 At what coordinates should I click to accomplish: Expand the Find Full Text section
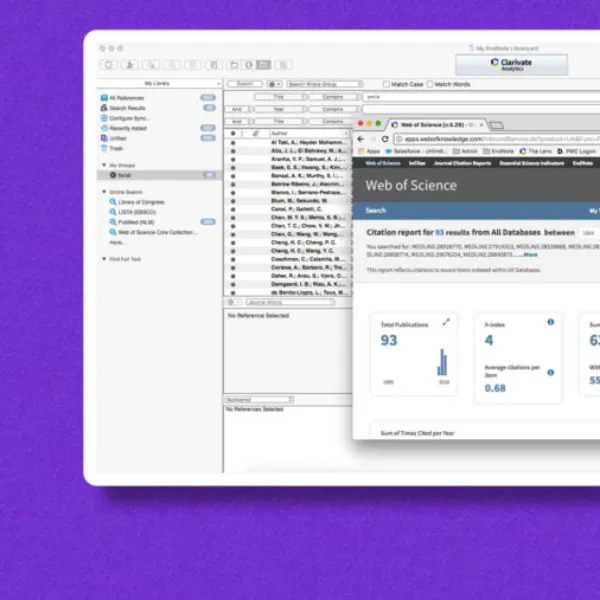(104, 259)
